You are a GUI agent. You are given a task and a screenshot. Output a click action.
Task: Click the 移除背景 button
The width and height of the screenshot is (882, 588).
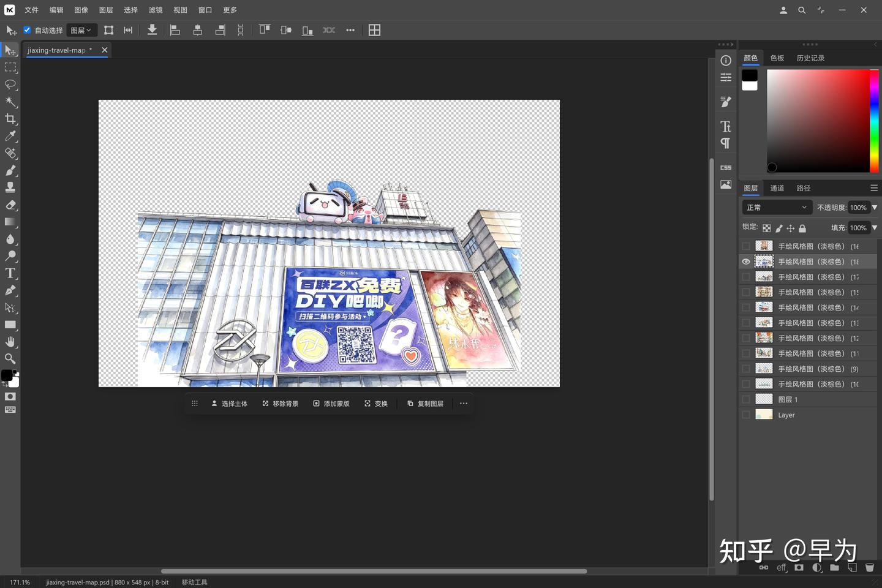tap(281, 404)
